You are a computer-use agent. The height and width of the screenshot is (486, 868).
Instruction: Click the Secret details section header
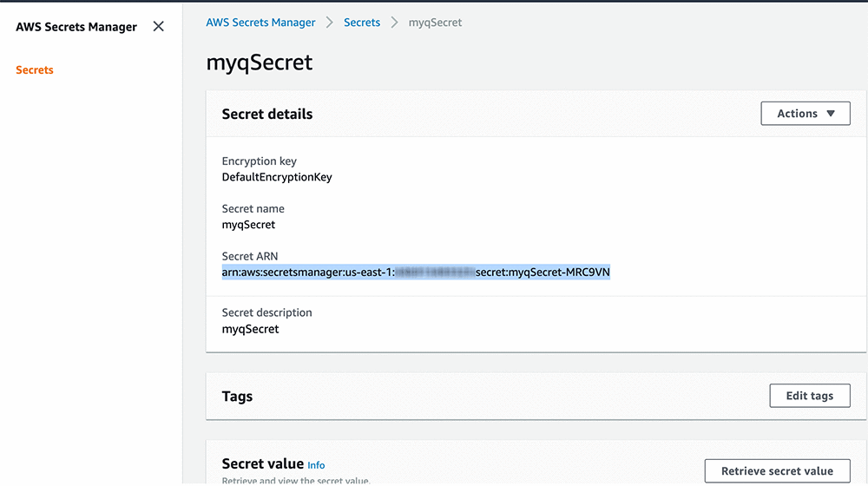[267, 114]
